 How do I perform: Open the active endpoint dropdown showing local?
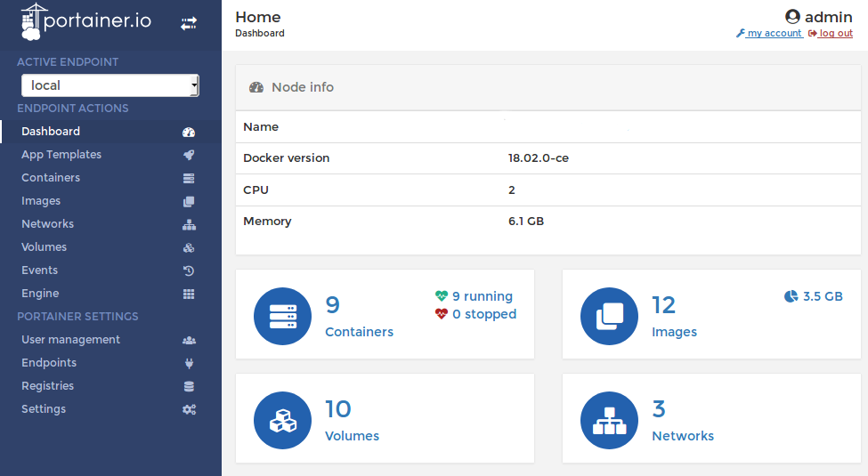pyautogui.click(x=110, y=85)
